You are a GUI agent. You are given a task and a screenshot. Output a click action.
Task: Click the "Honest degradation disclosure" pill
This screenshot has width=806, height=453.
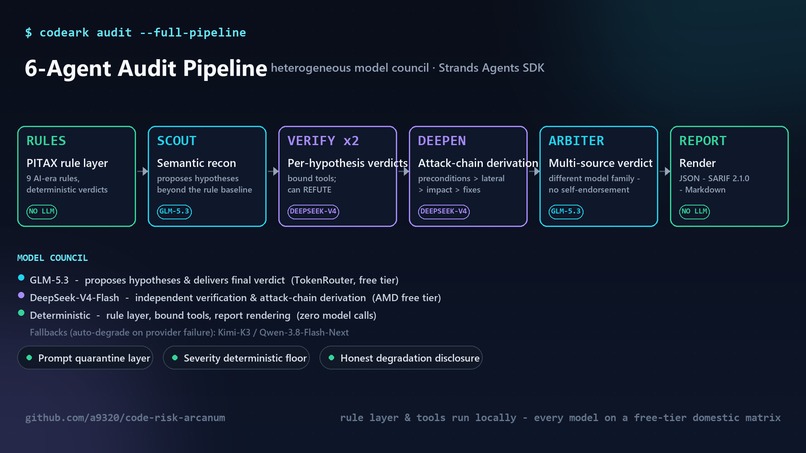tap(401, 358)
